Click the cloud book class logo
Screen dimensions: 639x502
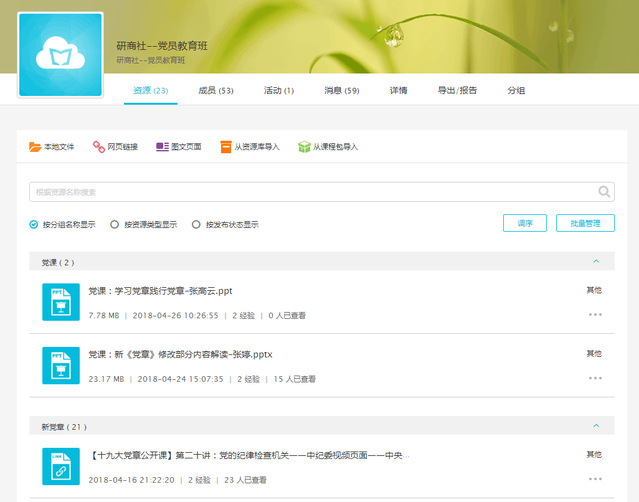pos(60,55)
